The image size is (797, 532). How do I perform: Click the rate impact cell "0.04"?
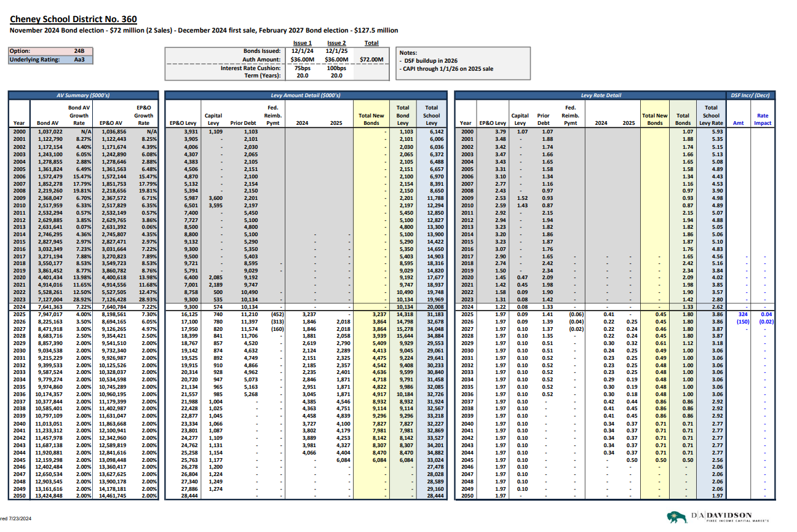tap(767, 313)
